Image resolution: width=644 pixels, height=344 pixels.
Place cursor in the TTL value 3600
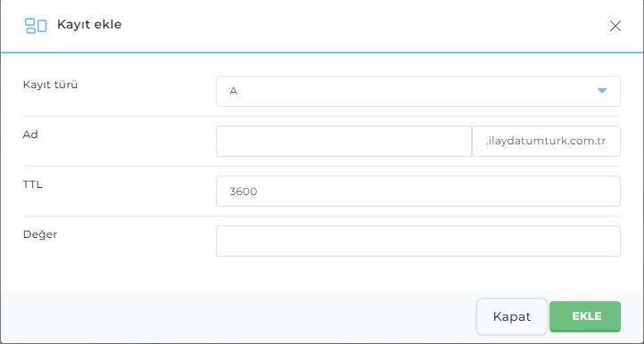[x=244, y=192]
